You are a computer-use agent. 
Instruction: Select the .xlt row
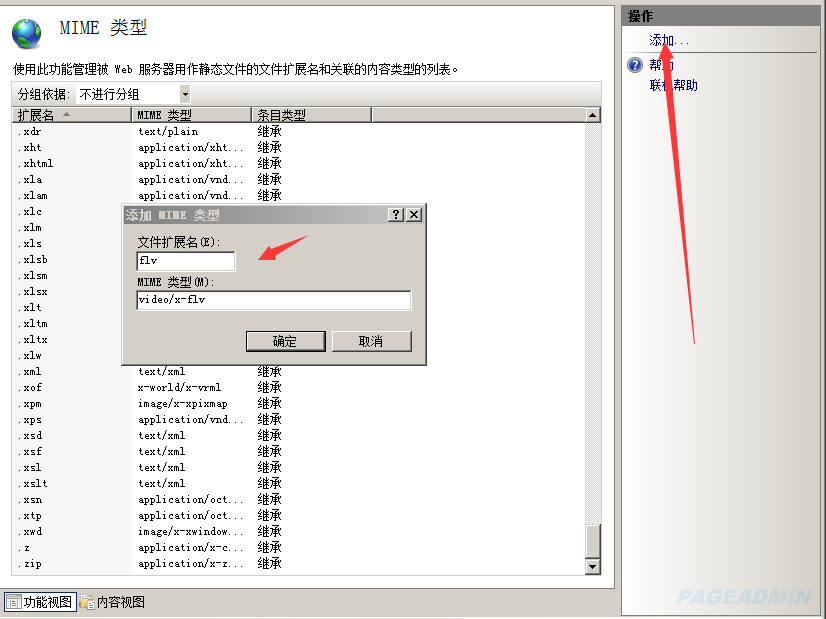(x=67, y=308)
